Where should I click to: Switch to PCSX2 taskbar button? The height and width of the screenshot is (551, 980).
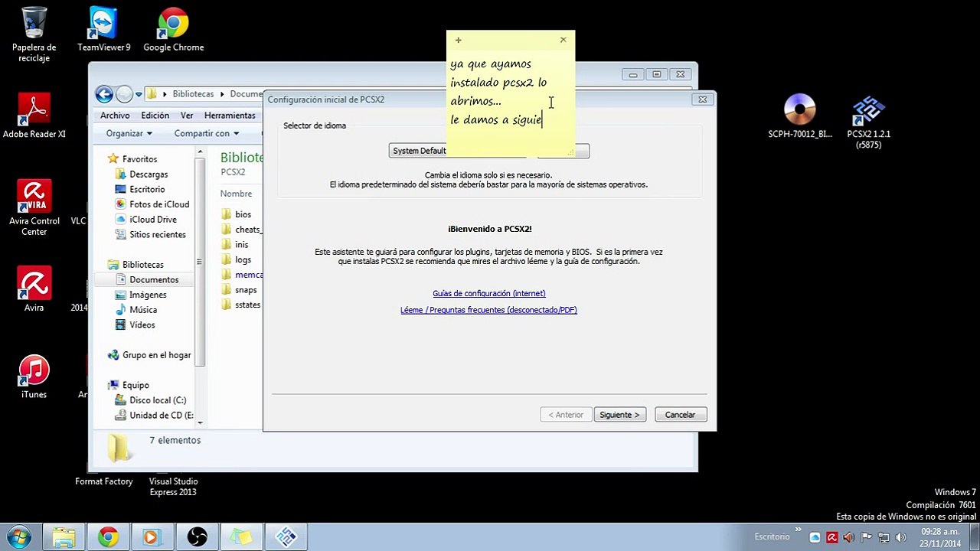286,537
